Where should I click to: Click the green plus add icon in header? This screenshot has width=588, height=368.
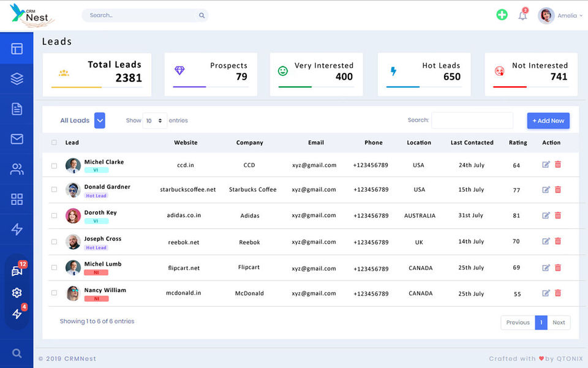(502, 15)
